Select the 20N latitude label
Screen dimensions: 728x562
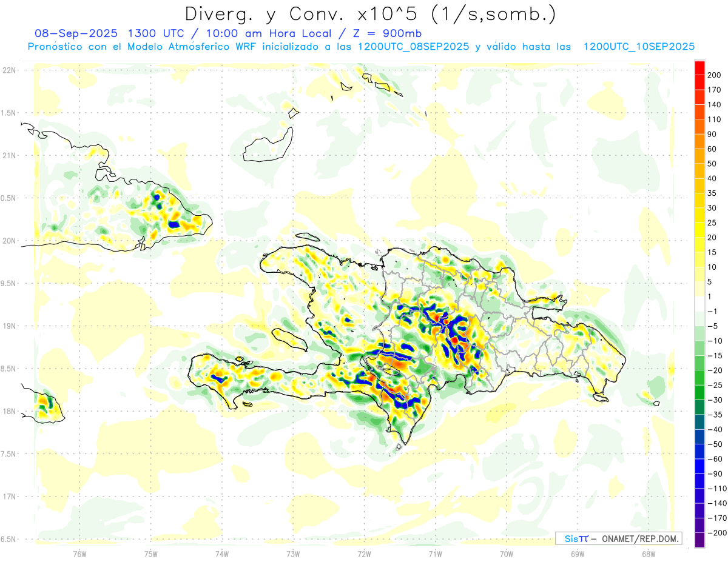point(9,241)
